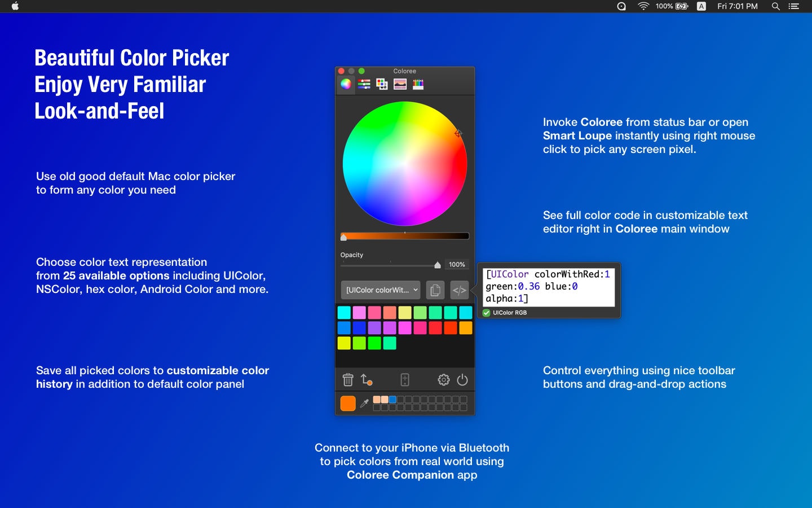Open Notification Center
Viewport: 812px width, 508px height.
(794, 6)
